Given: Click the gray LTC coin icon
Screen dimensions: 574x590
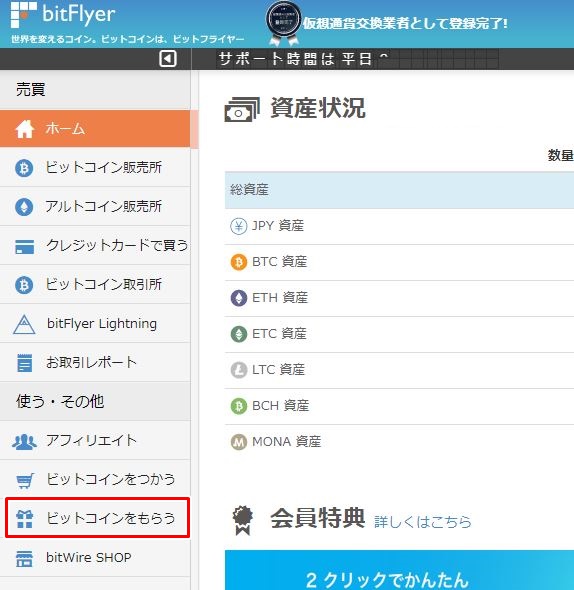Looking at the screenshot, I should click(239, 370).
